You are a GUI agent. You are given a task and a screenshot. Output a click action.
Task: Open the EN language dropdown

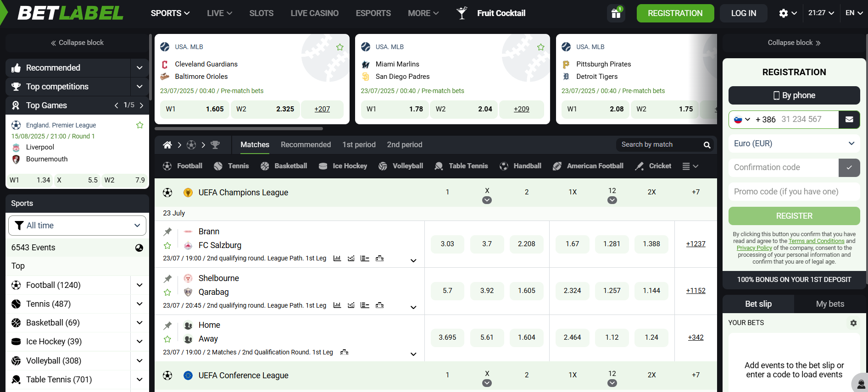(x=854, y=13)
